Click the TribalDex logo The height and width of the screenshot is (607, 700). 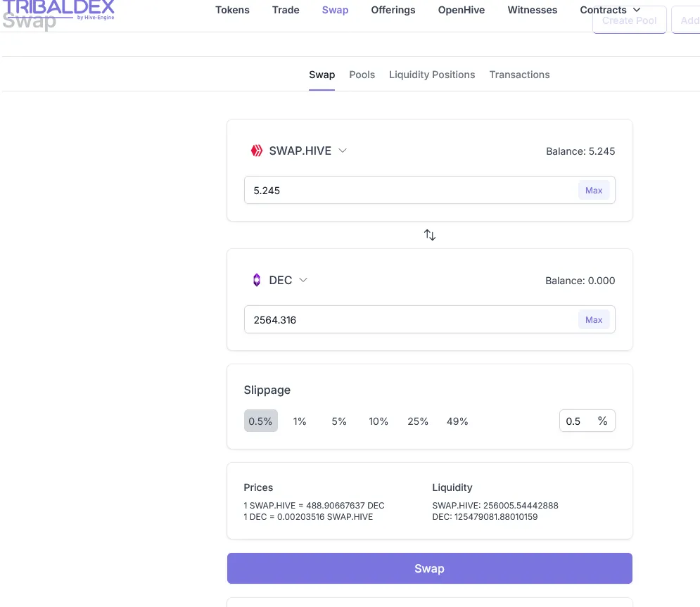(58, 10)
